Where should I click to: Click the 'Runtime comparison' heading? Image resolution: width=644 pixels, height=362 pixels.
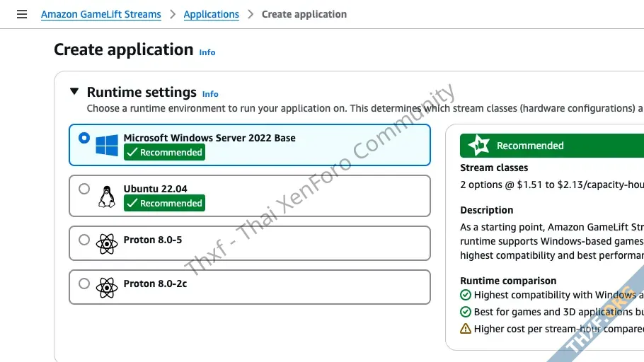click(508, 281)
